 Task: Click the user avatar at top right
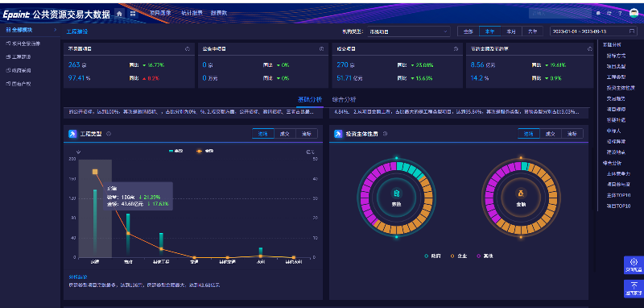point(634,14)
